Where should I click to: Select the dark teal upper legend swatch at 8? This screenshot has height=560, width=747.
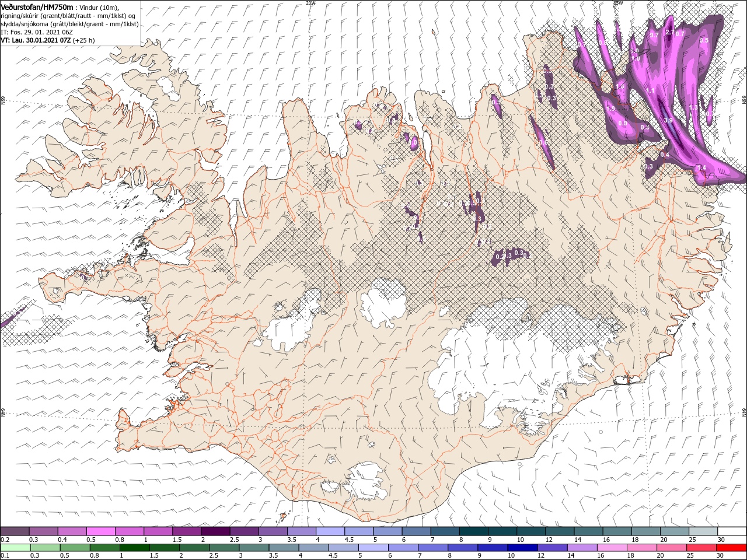tap(473, 531)
